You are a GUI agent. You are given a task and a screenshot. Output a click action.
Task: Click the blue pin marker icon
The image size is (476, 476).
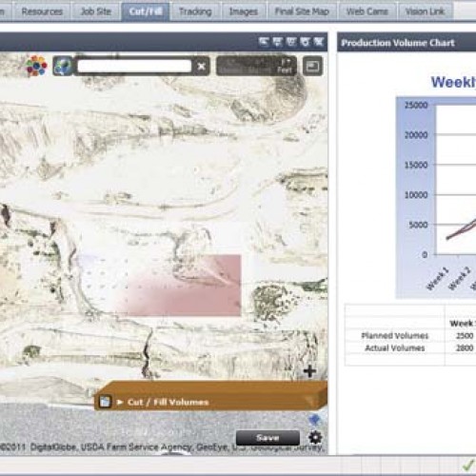(x=314, y=420)
